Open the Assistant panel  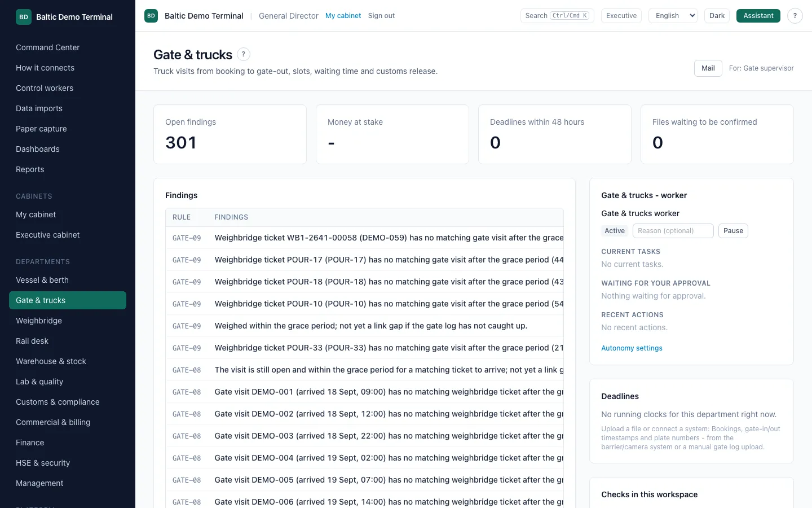pyautogui.click(x=758, y=16)
